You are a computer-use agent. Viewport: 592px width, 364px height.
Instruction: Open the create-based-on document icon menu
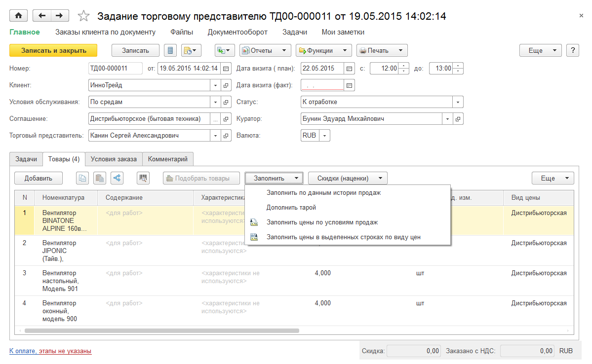pyautogui.click(x=191, y=50)
